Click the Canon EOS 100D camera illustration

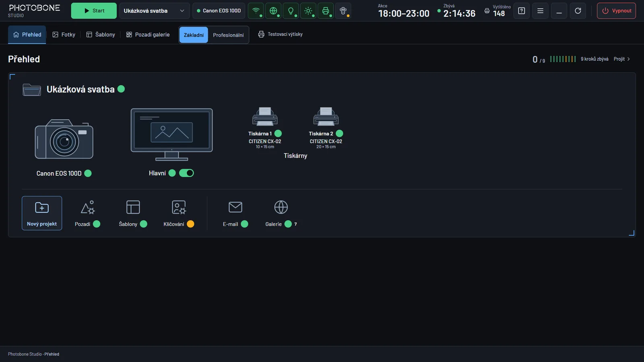64,139
